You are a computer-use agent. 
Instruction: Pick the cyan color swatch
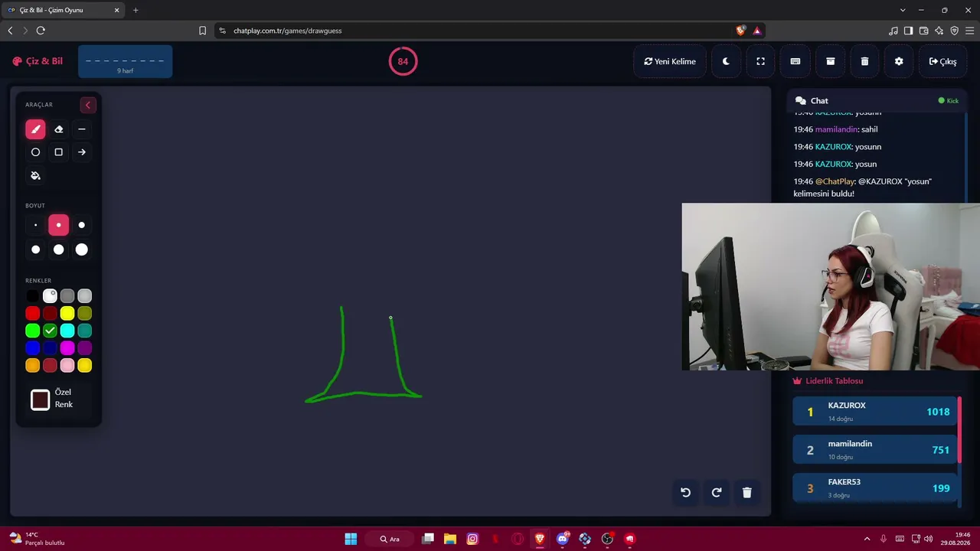pyautogui.click(x=67, y=331)
